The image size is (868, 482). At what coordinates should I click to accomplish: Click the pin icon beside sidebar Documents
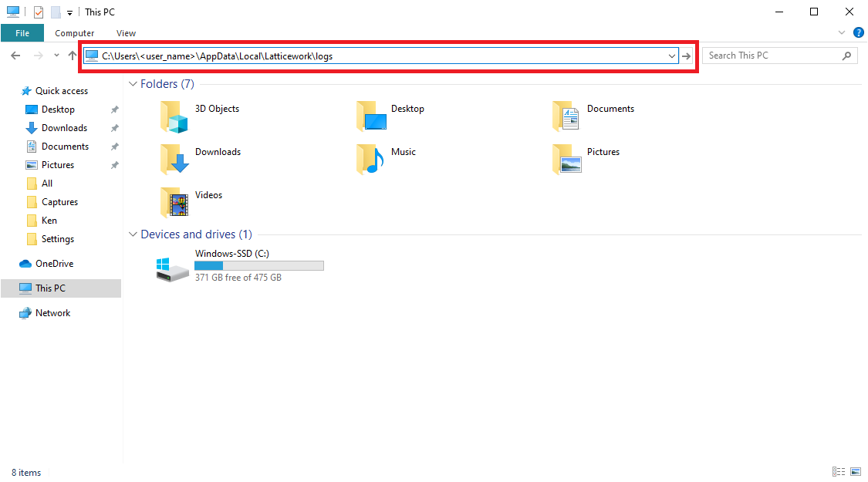click(115, 147)
